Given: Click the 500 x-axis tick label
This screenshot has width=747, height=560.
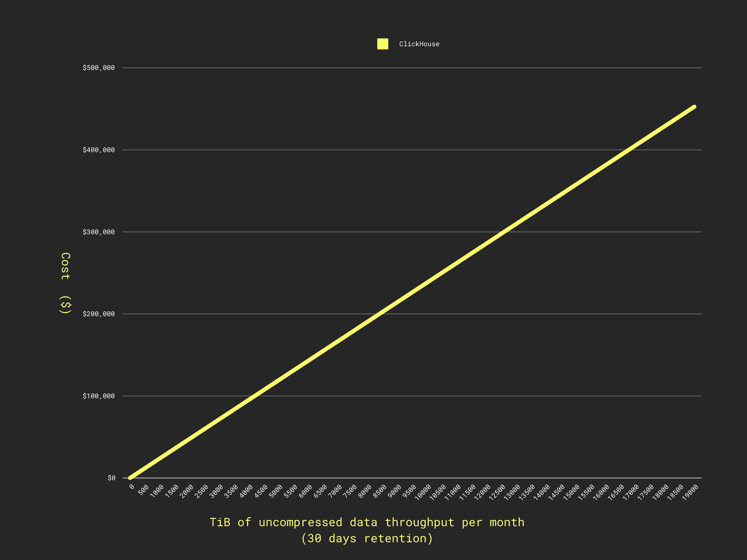Looking at the screenshot, I should pyautogui.click(x=143, y=490).
